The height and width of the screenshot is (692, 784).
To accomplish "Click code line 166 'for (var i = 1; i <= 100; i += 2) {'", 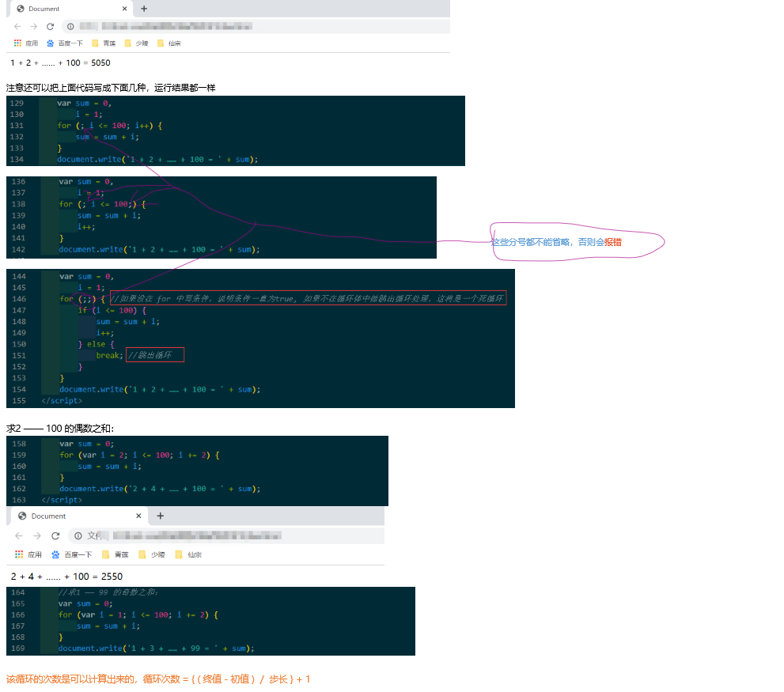I will pos(138,615).
